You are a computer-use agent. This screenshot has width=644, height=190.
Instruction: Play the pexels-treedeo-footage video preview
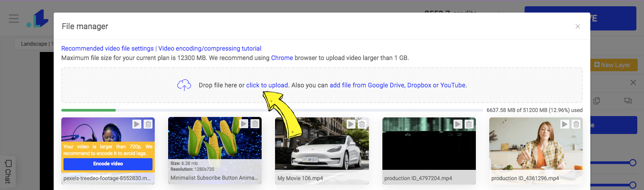point(137,124)
